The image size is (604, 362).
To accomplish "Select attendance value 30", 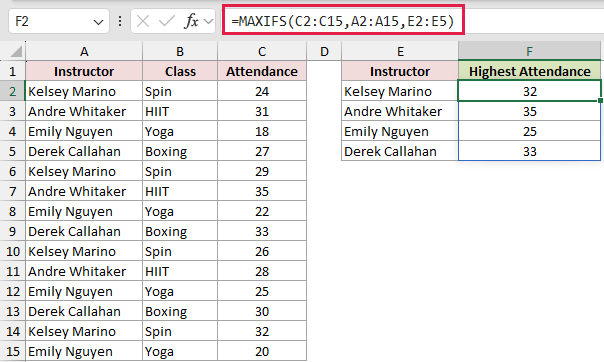I will pyautogui.click(x=262, y=312).
